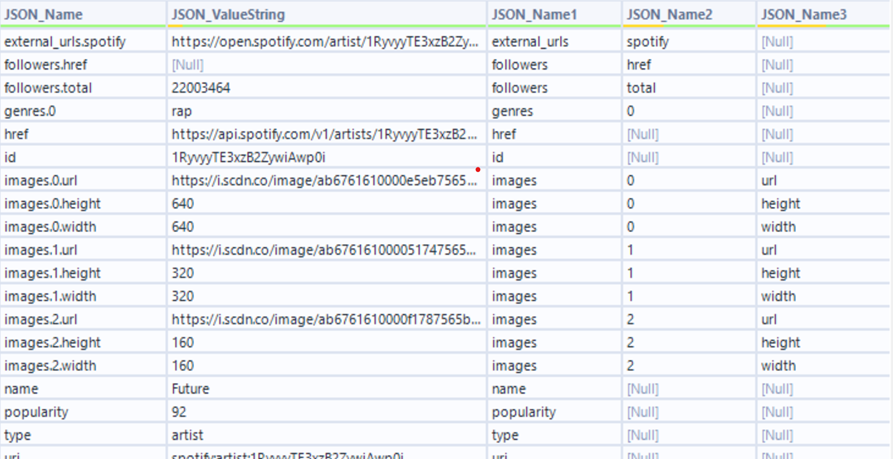Click the images.1.height cell
Screen dimensions: 893x459
pyautogui.click(x=83, y=273)
